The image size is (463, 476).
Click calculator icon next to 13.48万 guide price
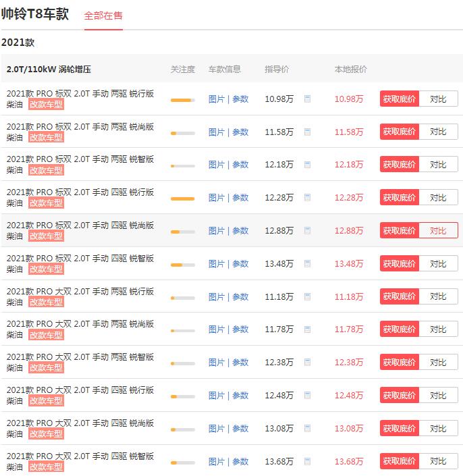(x=307, y=264)
